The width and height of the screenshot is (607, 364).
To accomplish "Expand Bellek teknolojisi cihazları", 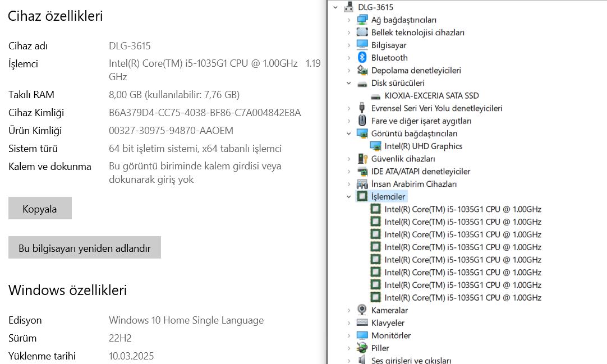I will click(349, 33).
